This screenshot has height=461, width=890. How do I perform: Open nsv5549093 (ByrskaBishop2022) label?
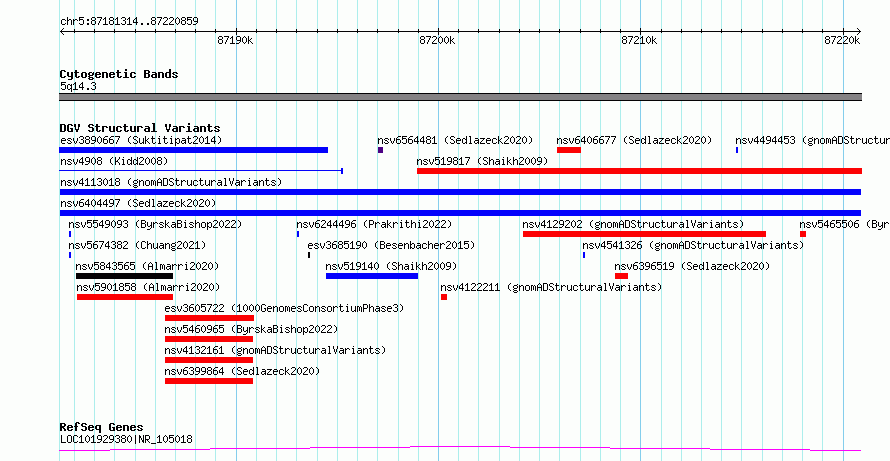pos(155,224)
